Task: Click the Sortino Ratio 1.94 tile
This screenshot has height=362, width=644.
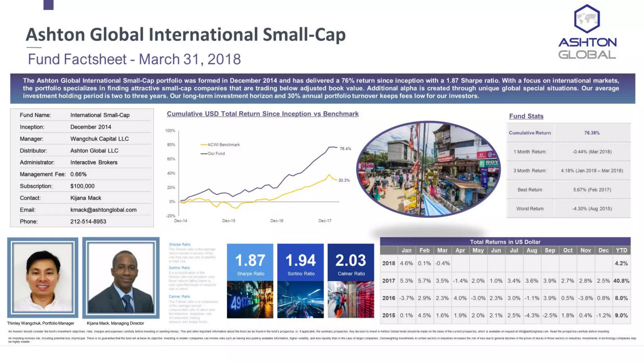Action: 300,262
